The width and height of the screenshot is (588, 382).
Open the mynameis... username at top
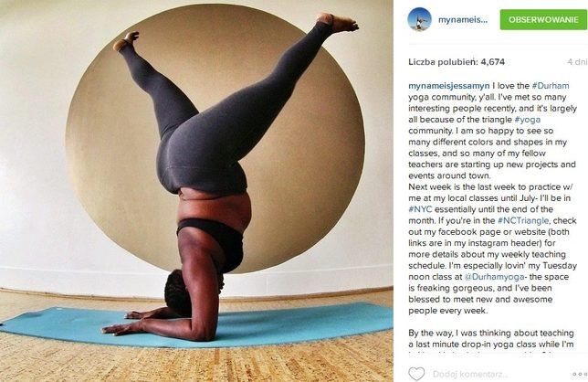click(x=463, y=20)
